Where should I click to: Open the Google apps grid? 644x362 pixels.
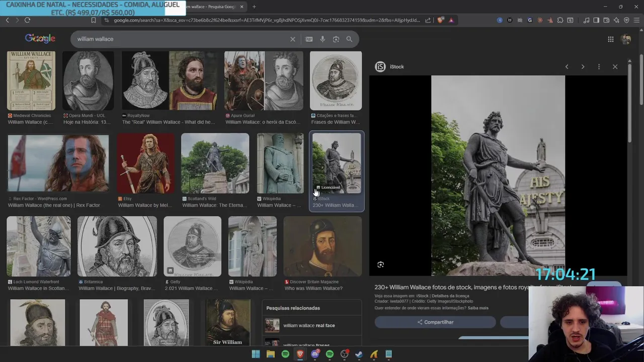pyautogui.click(x=610, y=39)
